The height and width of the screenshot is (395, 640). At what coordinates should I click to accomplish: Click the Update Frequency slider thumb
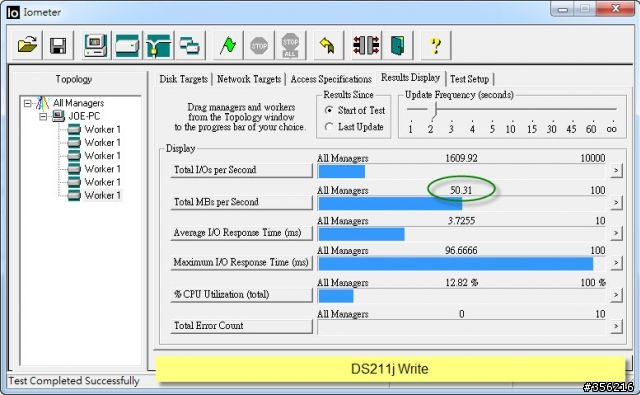click(435, 111)
